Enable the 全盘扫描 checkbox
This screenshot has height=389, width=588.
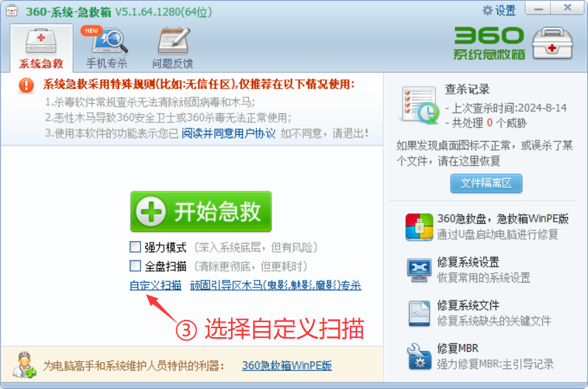click(135, 266)
